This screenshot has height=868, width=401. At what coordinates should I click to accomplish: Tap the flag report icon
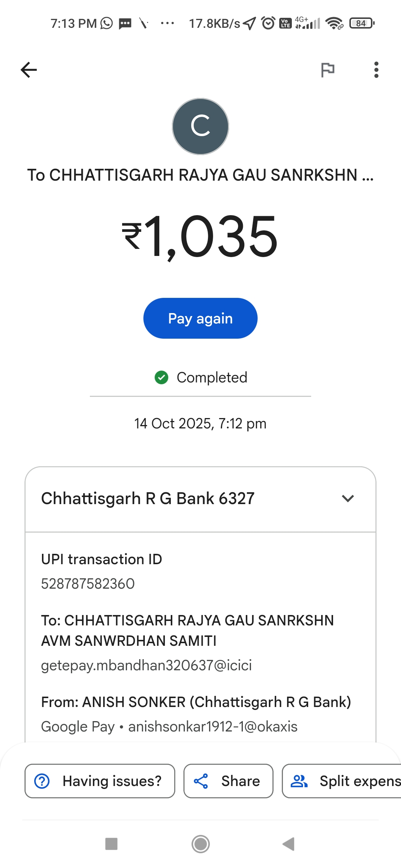[327, 70]
